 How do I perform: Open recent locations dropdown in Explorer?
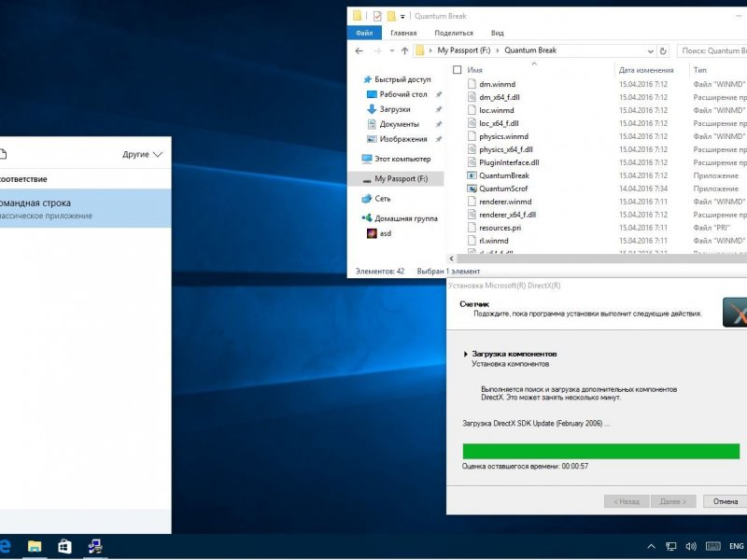(x=391, y=50)
